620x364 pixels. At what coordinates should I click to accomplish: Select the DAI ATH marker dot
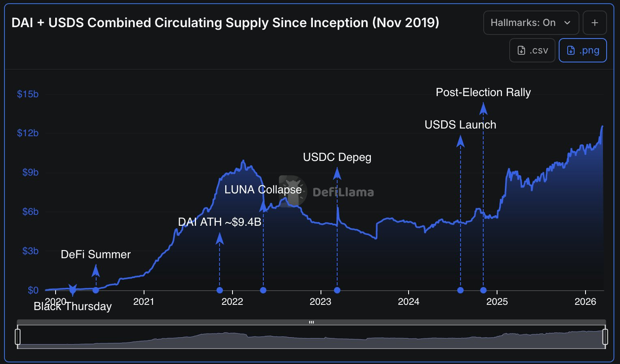coord(220,290)
